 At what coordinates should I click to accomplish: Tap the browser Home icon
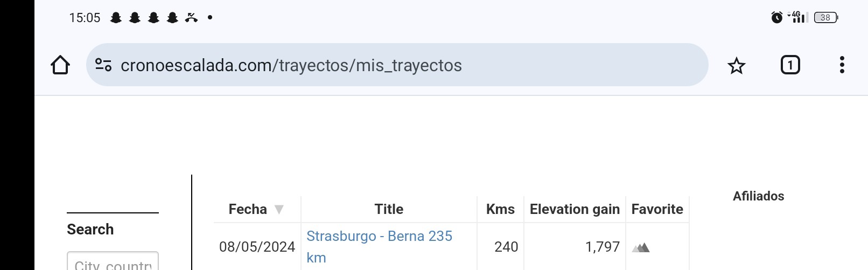pos(60,65)
